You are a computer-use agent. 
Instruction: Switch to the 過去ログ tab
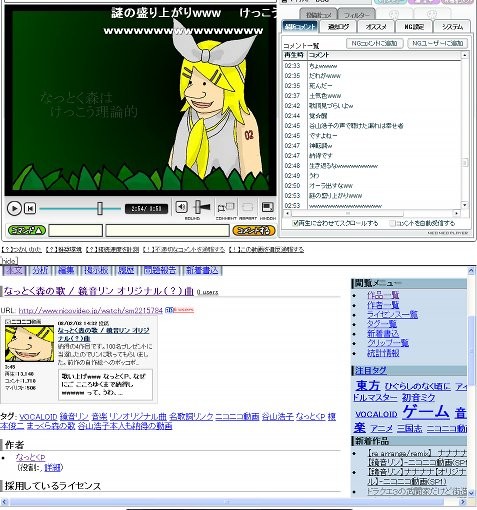click(x=338, y=27)
